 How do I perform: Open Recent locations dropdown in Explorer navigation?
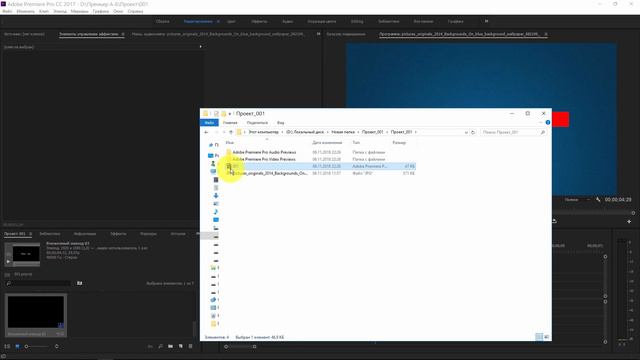224,132
